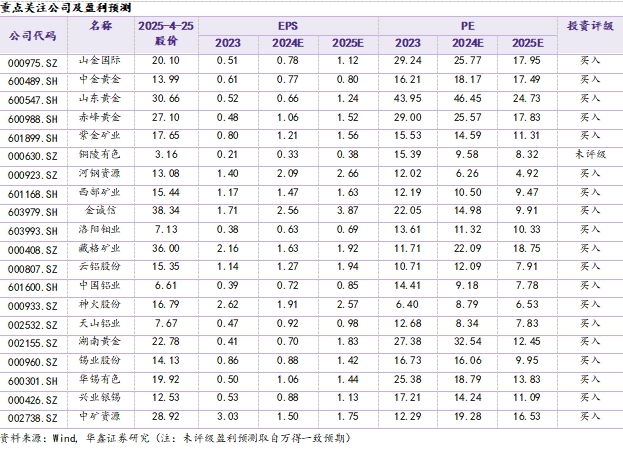Screen dimensions: 623x450
Task: Click company name 河钢资源
Action: (100, 173)
